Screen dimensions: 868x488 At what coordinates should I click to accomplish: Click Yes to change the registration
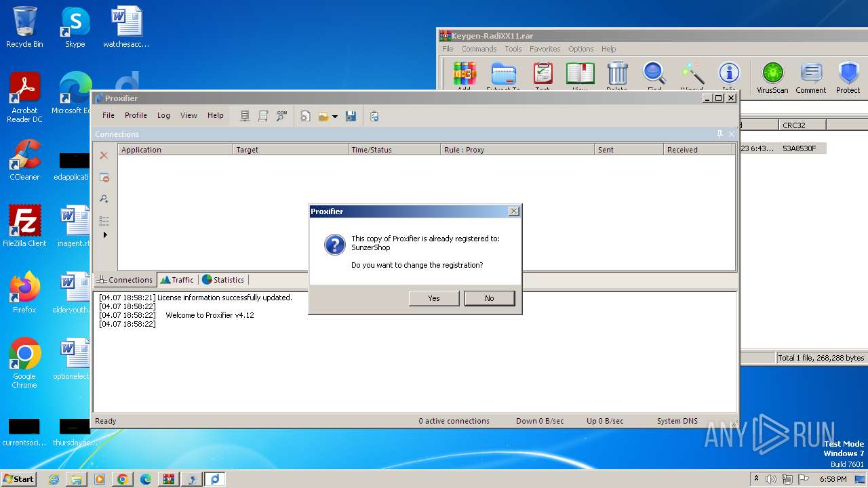point(434,298)
